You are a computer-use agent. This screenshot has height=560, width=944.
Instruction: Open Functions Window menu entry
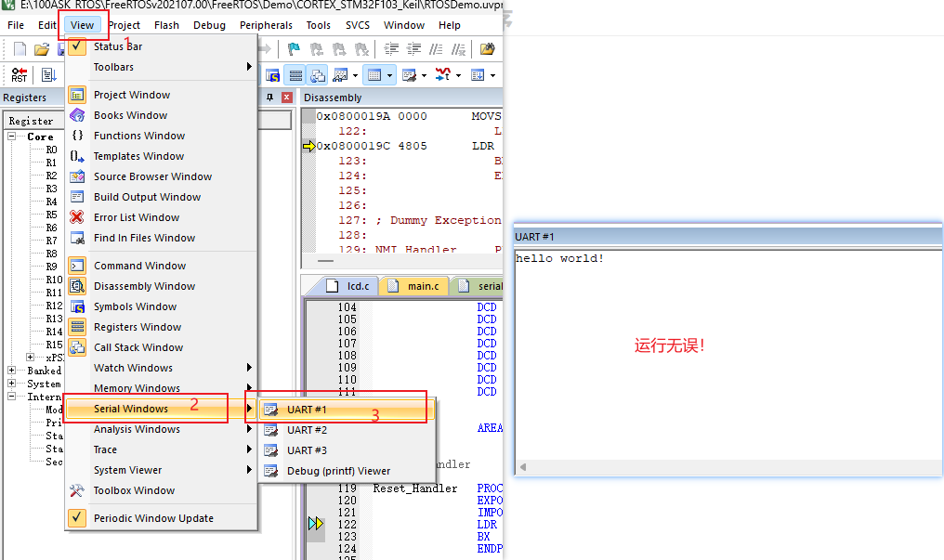162,136
